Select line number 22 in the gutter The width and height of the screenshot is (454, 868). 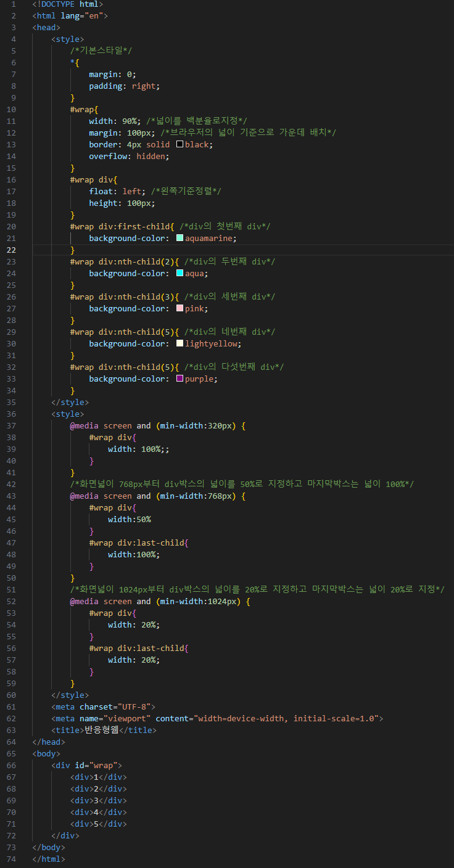(12, 250)
